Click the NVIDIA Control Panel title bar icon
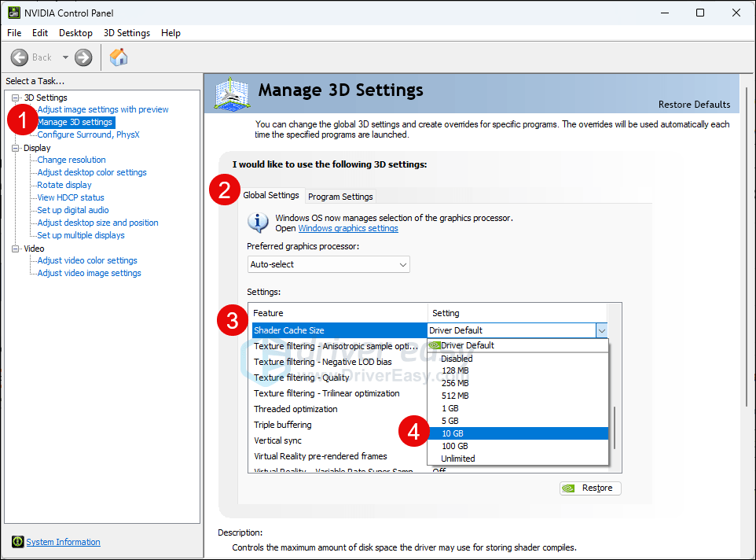 pos(13,13)
